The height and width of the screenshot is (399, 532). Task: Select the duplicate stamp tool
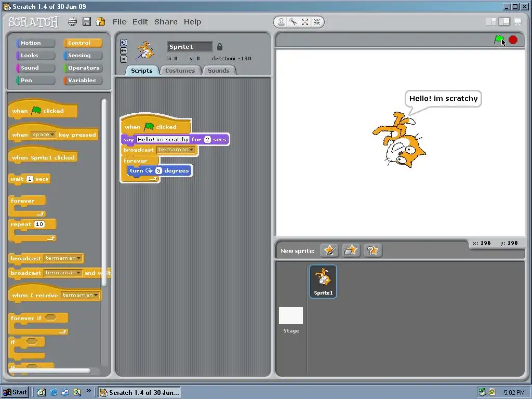point(281,22)
